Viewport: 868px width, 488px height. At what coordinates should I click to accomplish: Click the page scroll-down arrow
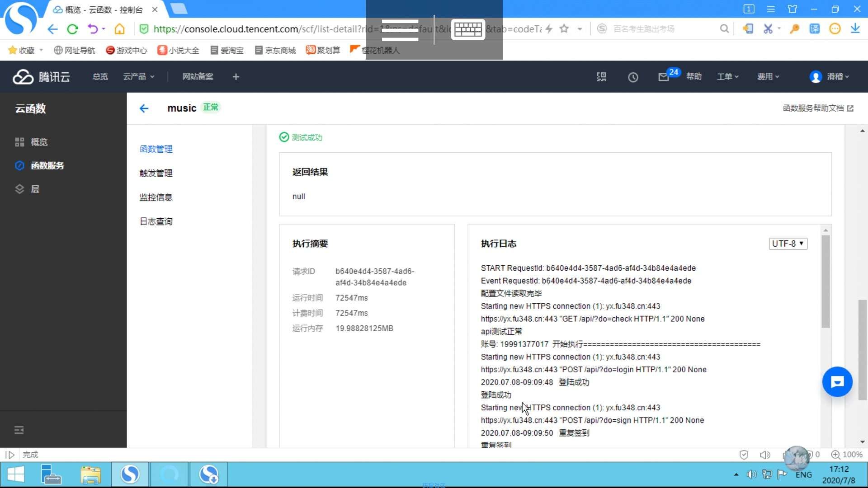[x=862, y=442]
